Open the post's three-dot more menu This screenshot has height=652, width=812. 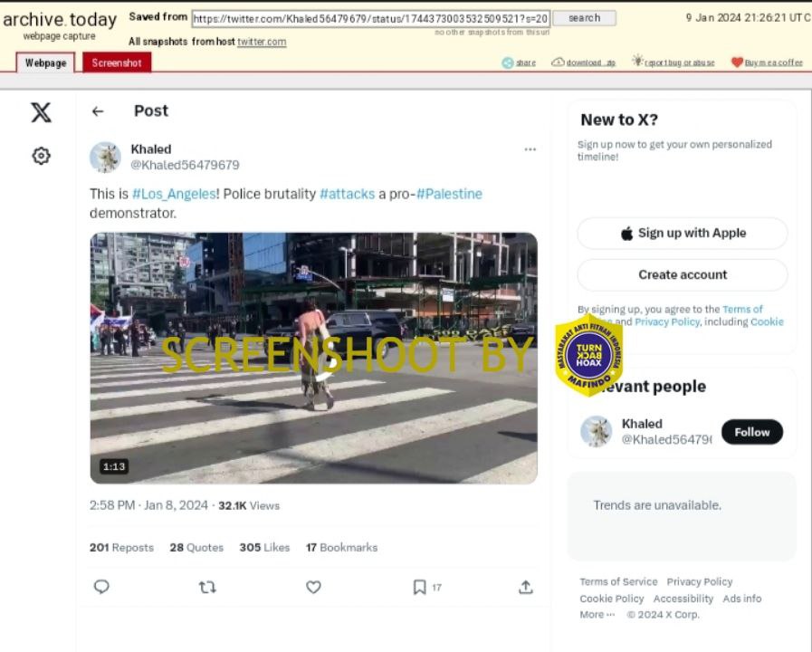(x=530, y=149)
